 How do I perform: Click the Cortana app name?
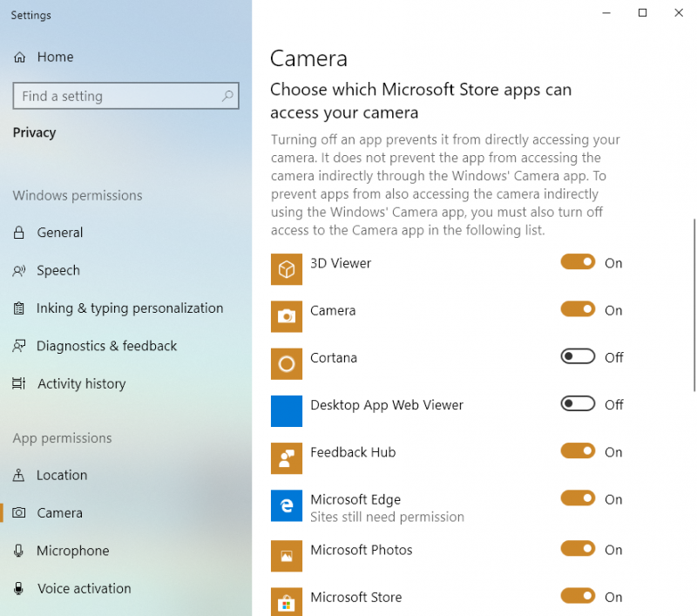click(x=334, y=358)
